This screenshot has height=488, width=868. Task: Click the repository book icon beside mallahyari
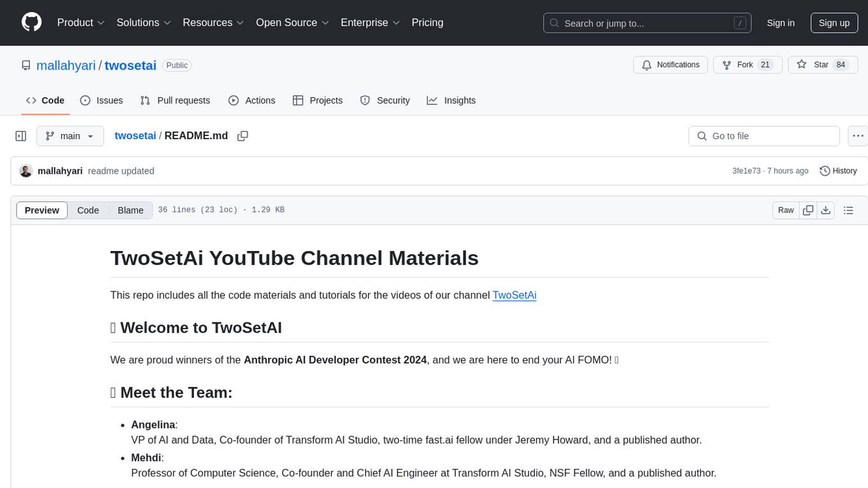pos(26,65)
